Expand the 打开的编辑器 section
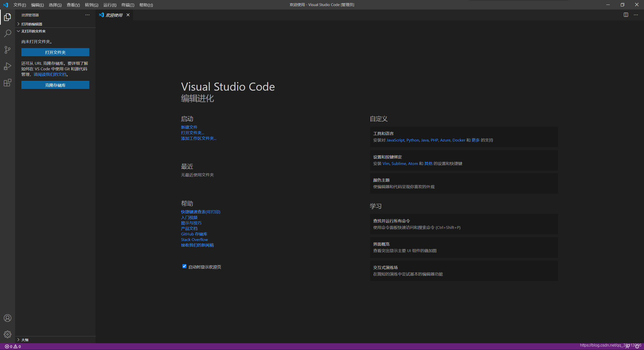This screenshot has width=644, height=350. (x=32, y=24)
